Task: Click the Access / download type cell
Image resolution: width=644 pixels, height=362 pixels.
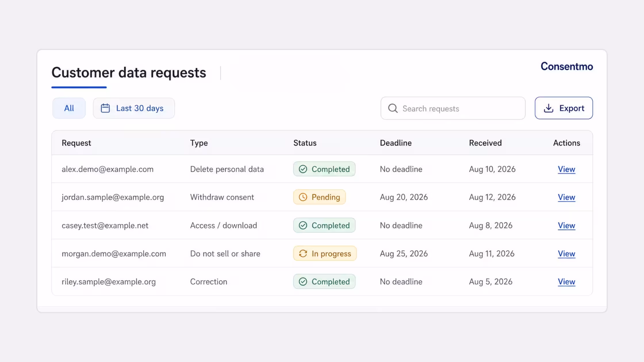Action: [x=223, y=226]
